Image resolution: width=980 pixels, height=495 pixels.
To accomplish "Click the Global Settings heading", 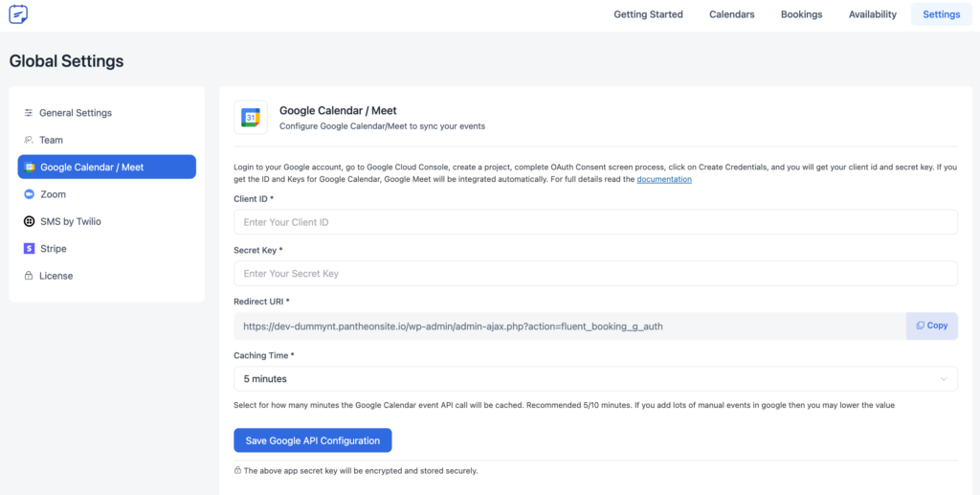I will pyautogui.click(x=66, y=61).
